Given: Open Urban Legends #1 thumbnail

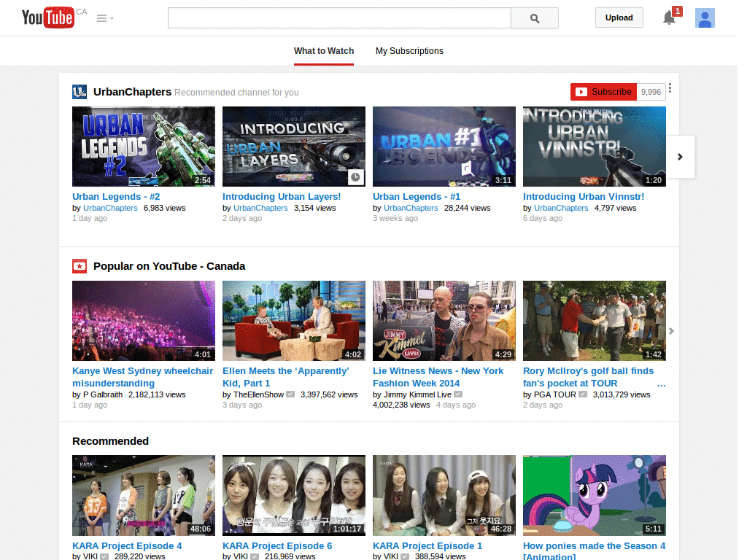Looking at the screenshot, I should [444, 146].
